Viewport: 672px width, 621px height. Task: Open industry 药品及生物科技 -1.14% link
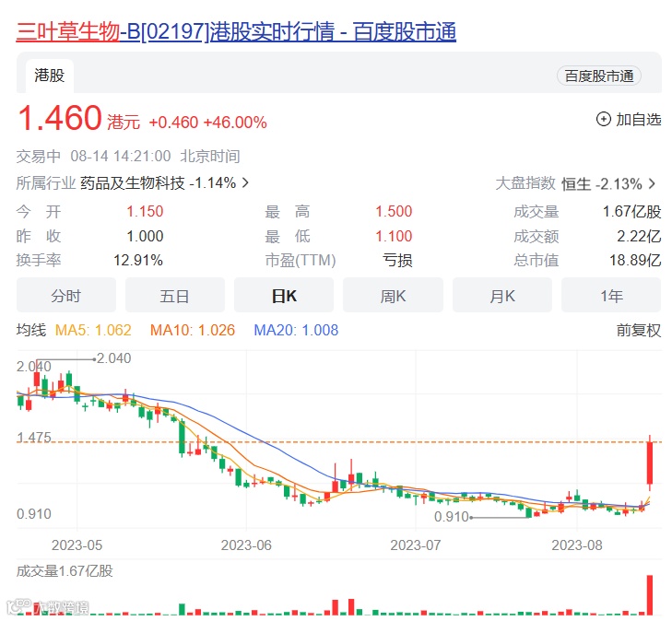[159, 183]
